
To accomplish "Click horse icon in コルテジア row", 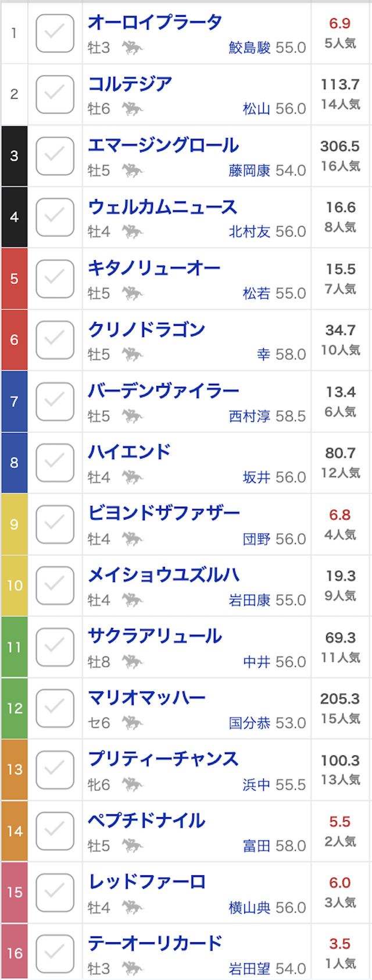I will pos(133,109).
